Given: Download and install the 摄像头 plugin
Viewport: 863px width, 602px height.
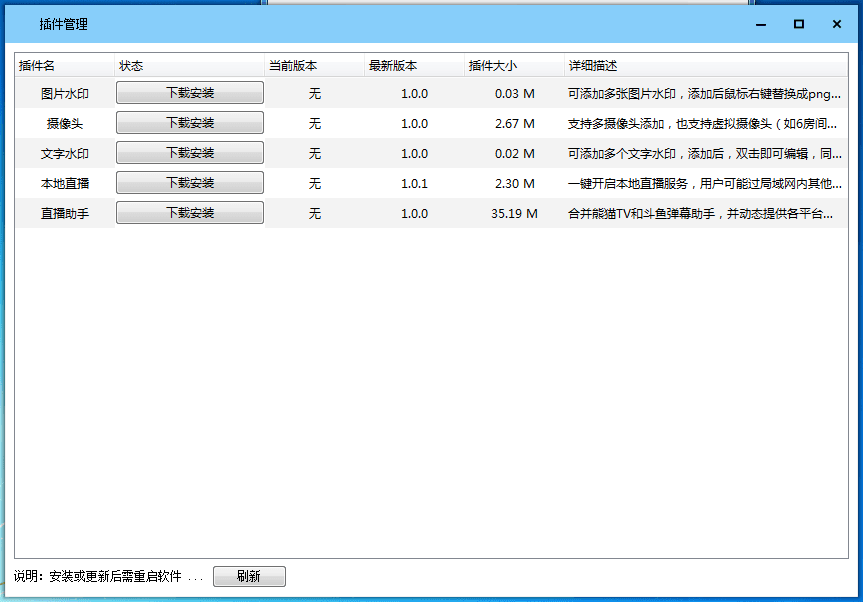Looking at the screenshot, I should coord(189,123).
